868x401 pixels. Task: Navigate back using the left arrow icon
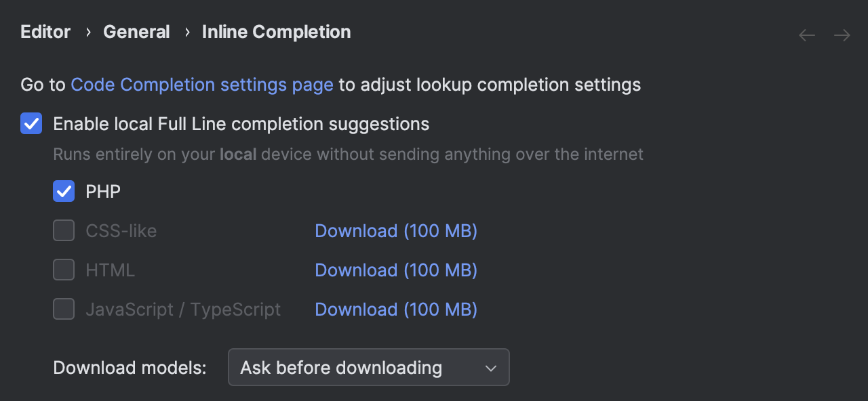point(806,35)
